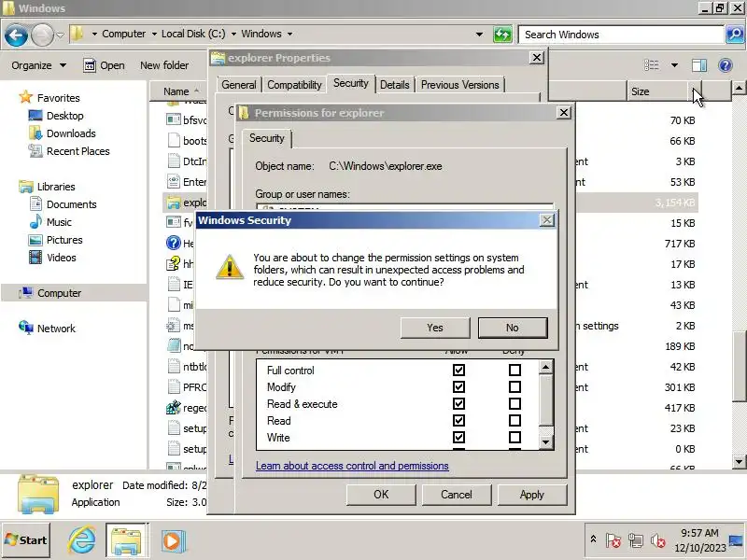
Task: Open Windows Media Player from taskbar
Action: point(173,541)
